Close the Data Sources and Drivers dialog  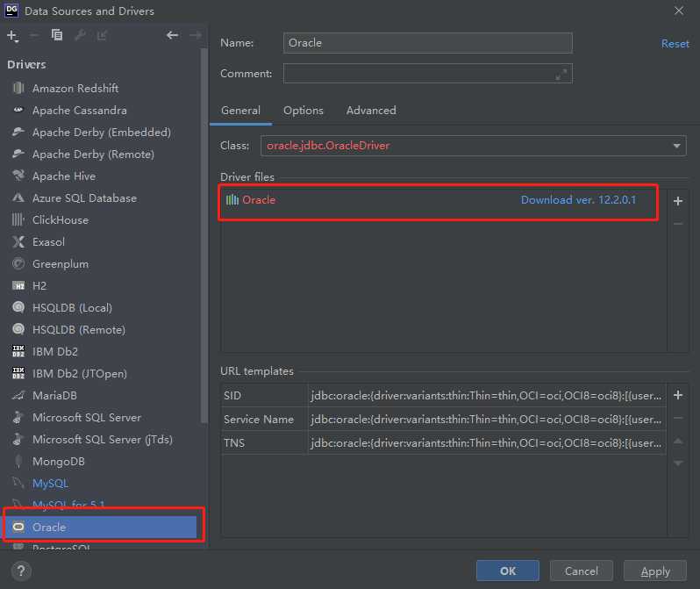pos(678,11)
